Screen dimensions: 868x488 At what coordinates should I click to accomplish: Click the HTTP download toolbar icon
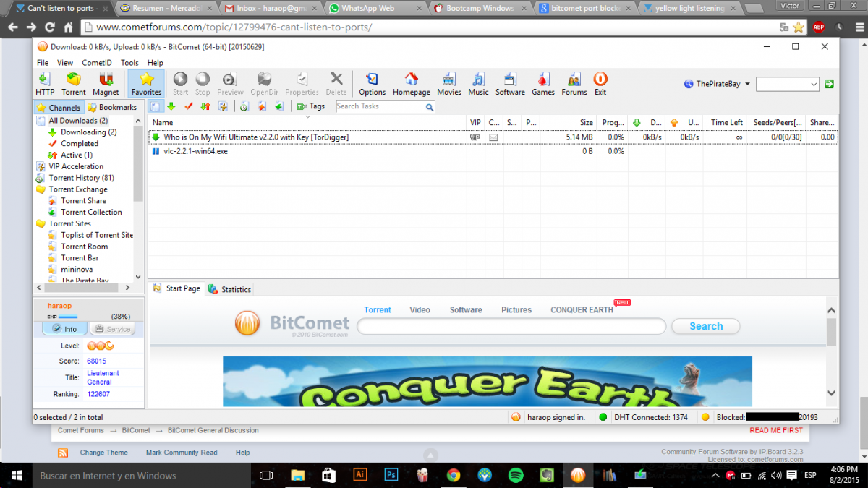point(45,83)
